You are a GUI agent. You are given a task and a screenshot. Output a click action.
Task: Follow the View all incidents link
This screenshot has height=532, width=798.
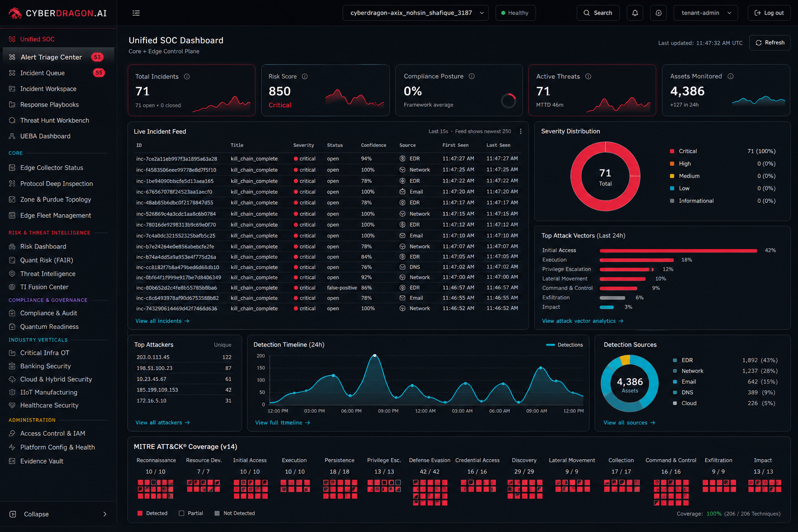pyautogui.click(x=162, y=321)
